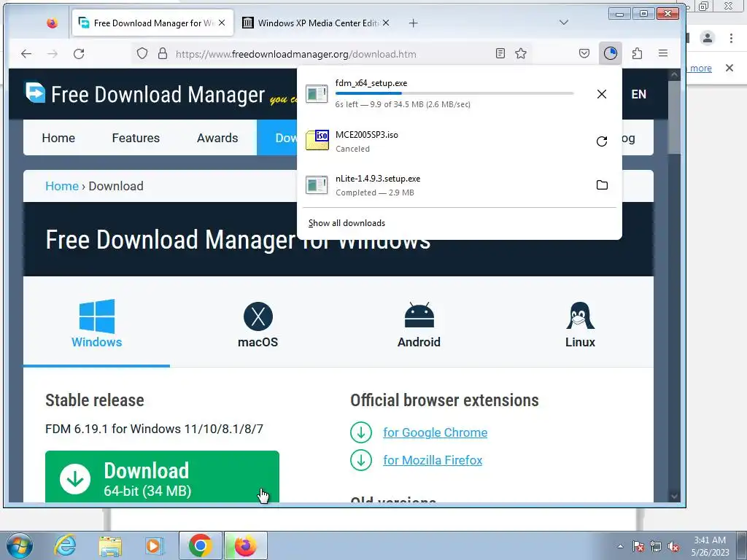The height and width of the screenshot is (560, 747).
Task: Close the Windows XP Media Center tab
Action: point(386,23)
